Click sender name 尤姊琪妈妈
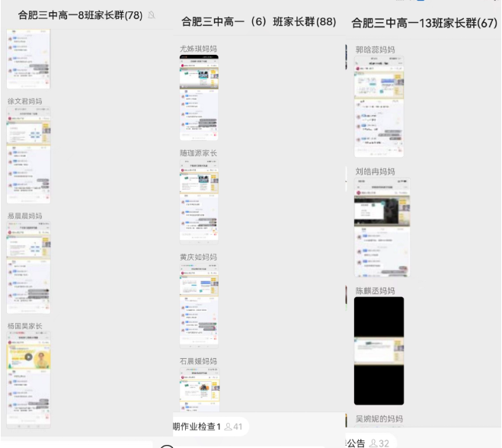The image size is (502, 448). 198,49
